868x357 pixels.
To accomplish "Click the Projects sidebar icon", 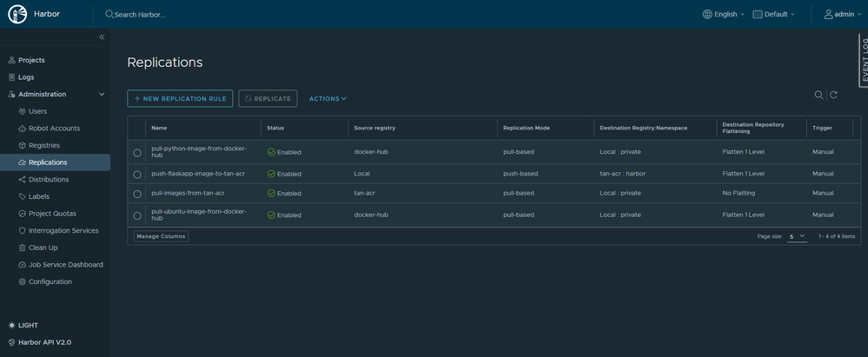I will (12, 60).
